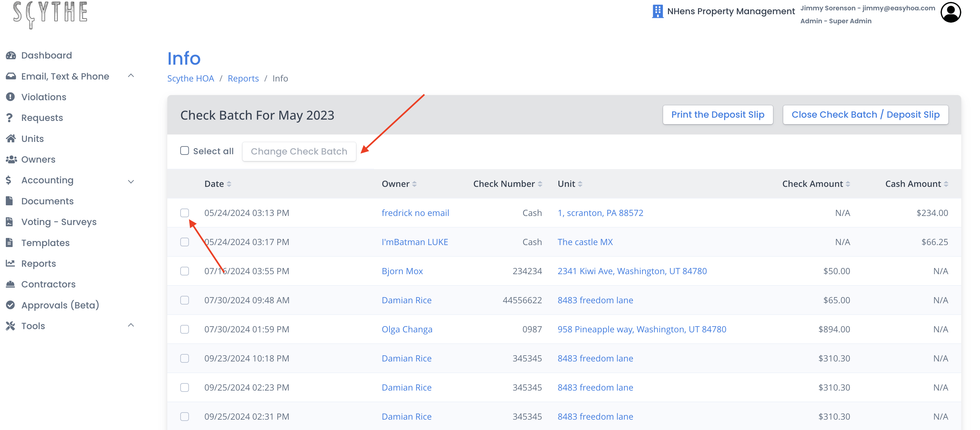The image size is (980, 430).
Task: Open owner link Bjorn Mox
Action: [402, 271]
